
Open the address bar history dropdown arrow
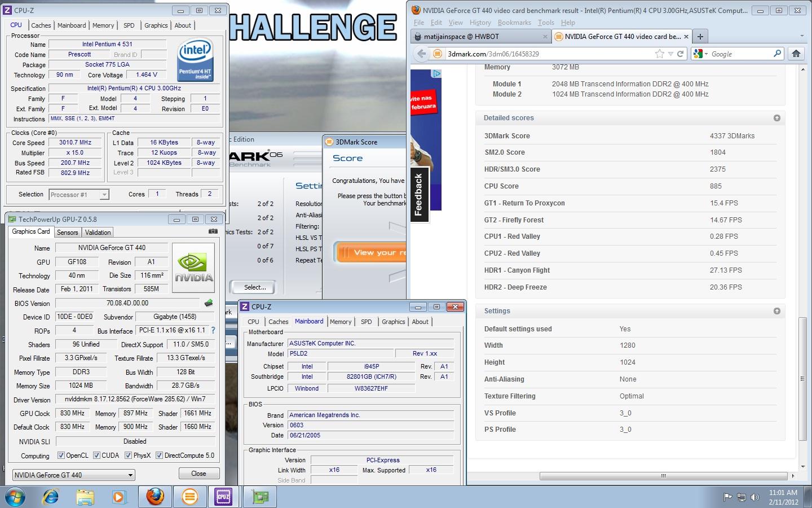point(670,54)
